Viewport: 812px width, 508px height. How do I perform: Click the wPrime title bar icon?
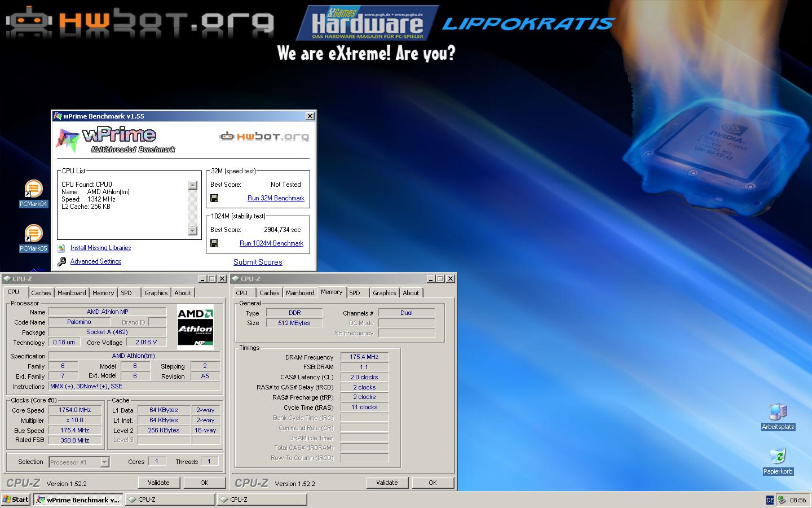click(58, 116)
